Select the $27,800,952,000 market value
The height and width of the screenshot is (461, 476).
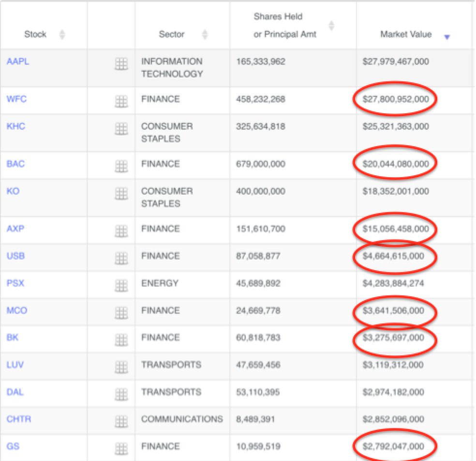[x=396, y=99]
